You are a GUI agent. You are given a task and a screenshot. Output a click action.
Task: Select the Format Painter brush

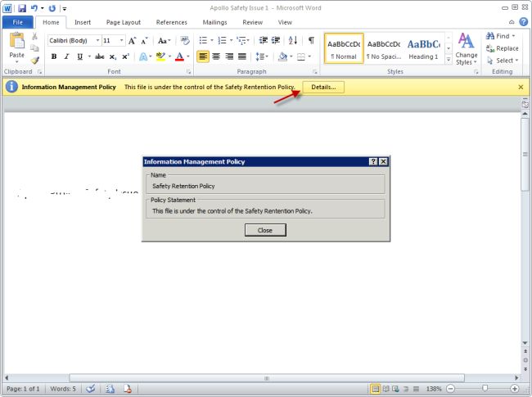click(35, 61)
